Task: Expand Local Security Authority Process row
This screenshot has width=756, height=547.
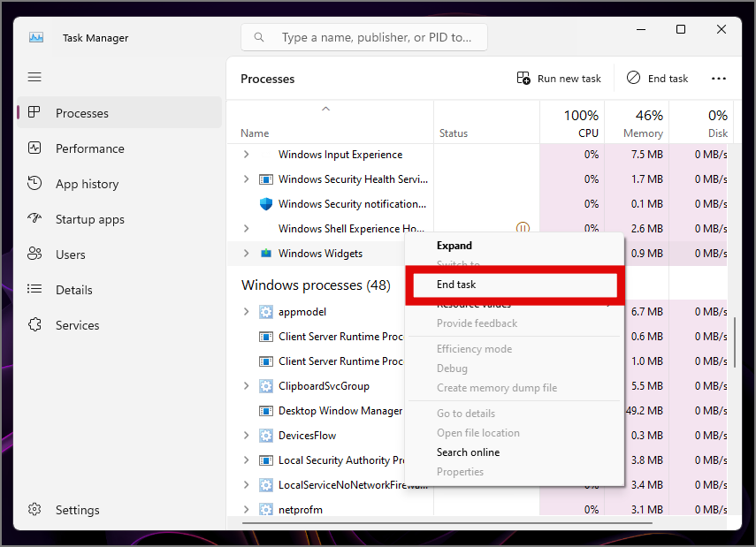Action: (x=247, y=460)
